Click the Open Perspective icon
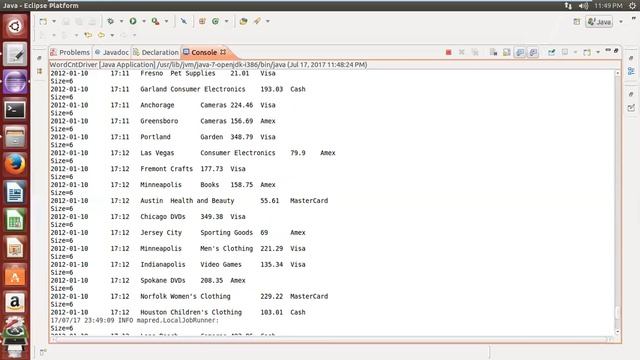Screen dimensions: 640x360 point(577,22)
